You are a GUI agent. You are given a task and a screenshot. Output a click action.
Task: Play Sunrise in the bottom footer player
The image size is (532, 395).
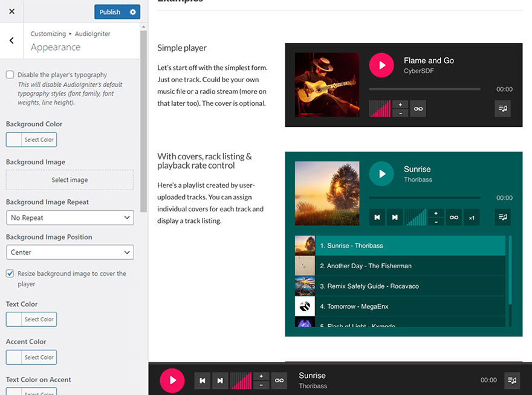coord(172,381)
